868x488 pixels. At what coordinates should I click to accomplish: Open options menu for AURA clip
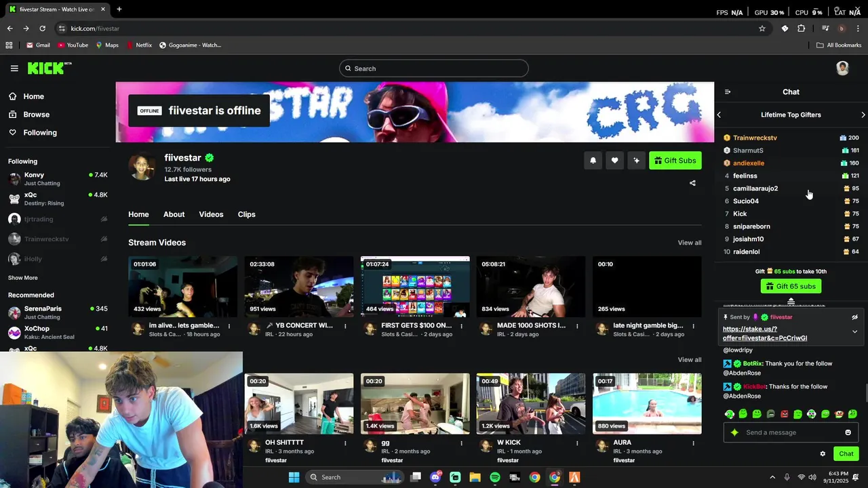693,443
